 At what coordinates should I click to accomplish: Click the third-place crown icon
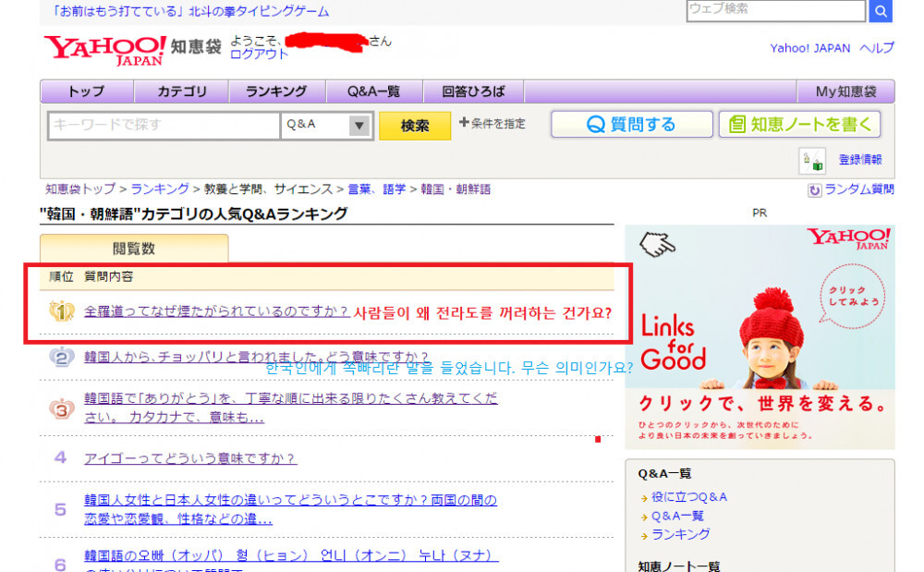61,408
